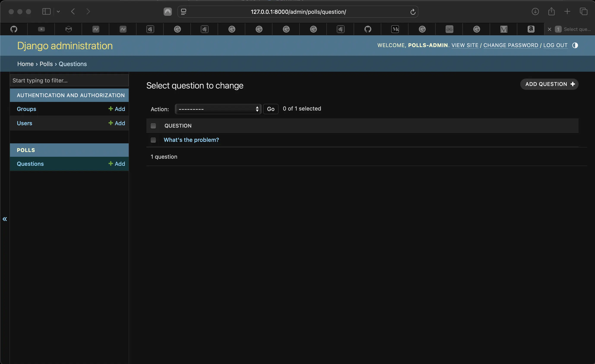Switch to the first GitHub tab
The height and width of the screenshot is (364, 595).
coord(14,29)
